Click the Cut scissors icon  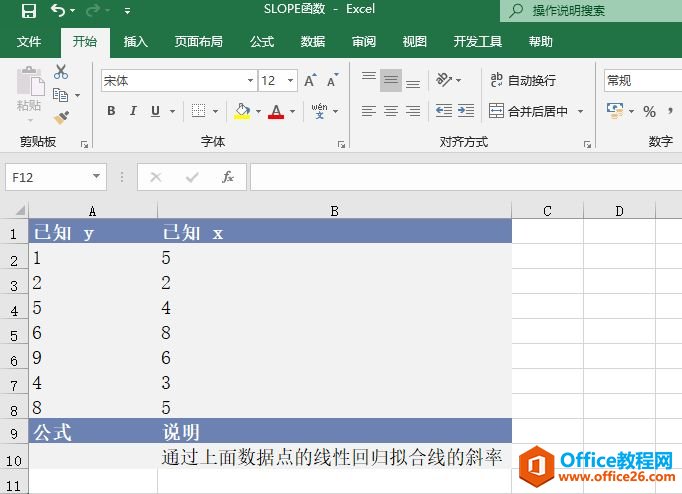(x=61, y=72)
